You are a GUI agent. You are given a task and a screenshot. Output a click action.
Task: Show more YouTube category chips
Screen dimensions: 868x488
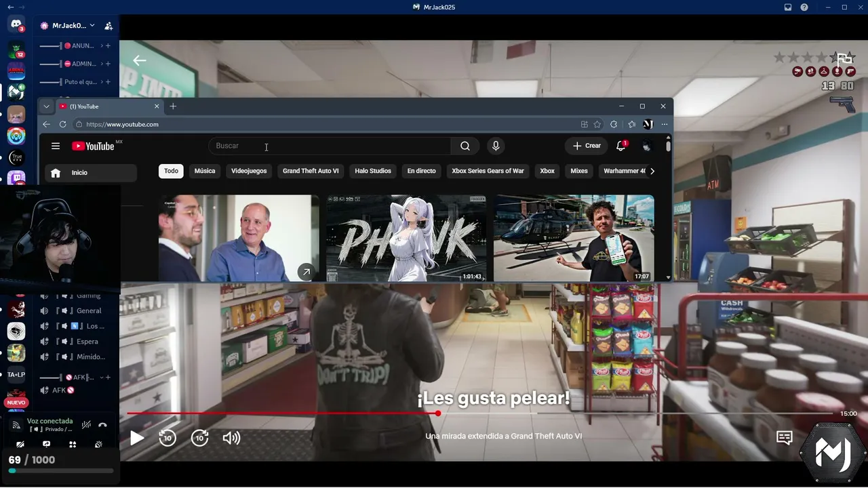(x=652, y=171)
